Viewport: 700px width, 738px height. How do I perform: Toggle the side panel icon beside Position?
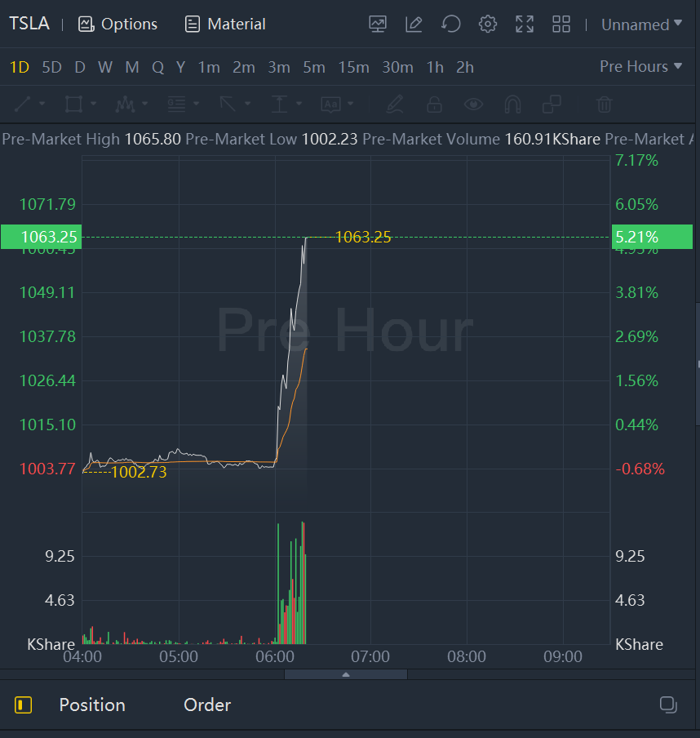tap(24, 705)
